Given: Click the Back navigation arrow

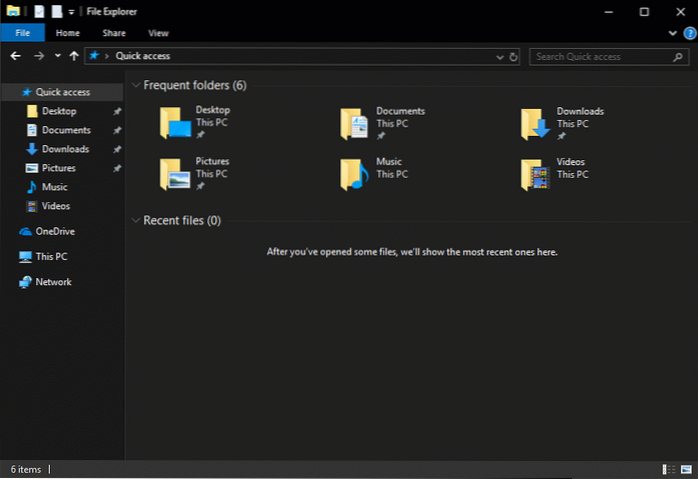Looking at the screenshot, I should tap(16, 57).
